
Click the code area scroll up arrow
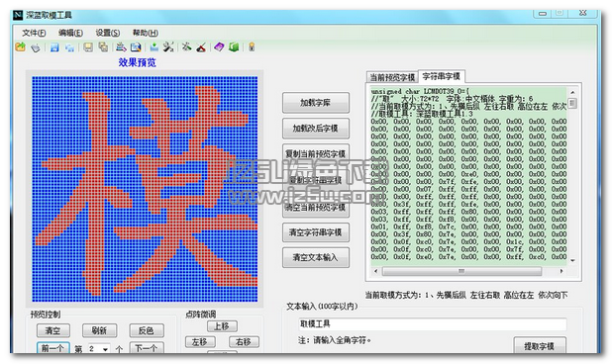pyautogui.click(x=572, y=92)
